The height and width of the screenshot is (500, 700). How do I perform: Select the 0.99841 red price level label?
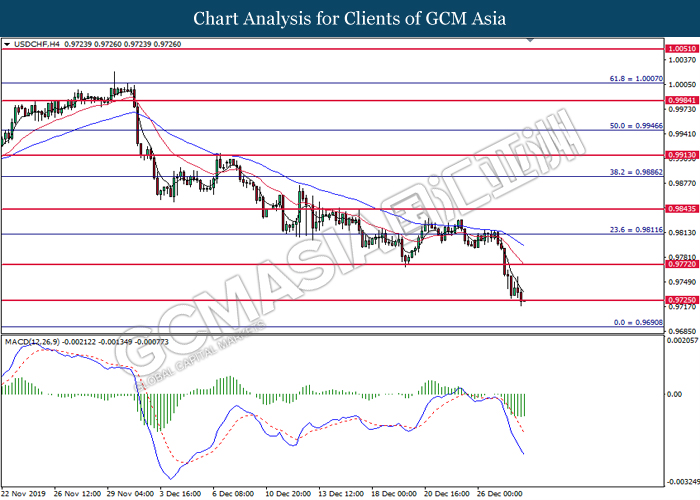tap(681, 100)
